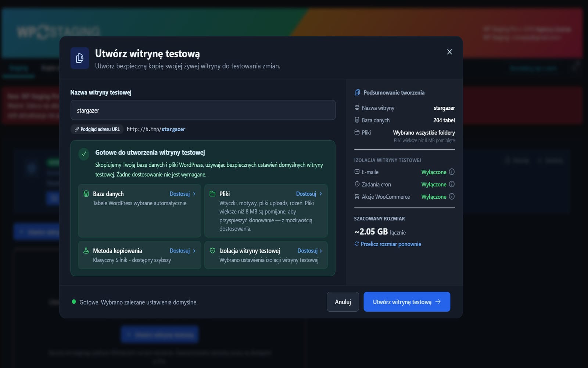Viewport: 588px width, 368px height.
Task: Click the shield icon in Izolacja witryny card
Action: 212,251
